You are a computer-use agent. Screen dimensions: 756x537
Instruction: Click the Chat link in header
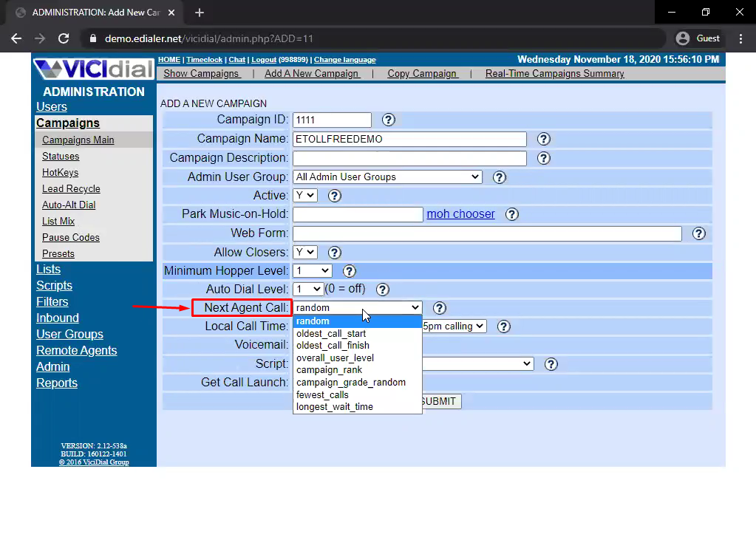coord(236,60)
